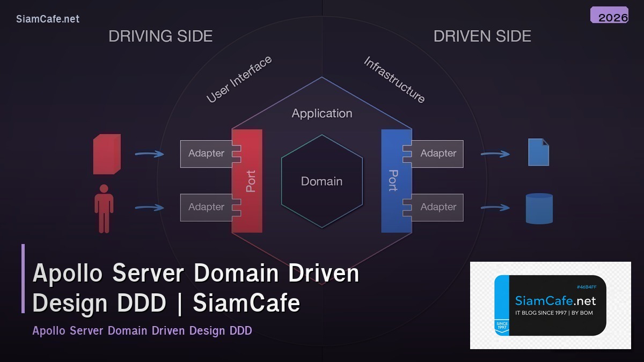
Task: Click the arrow between cube and upper Adapter
Action: click(x=148, y=154)
